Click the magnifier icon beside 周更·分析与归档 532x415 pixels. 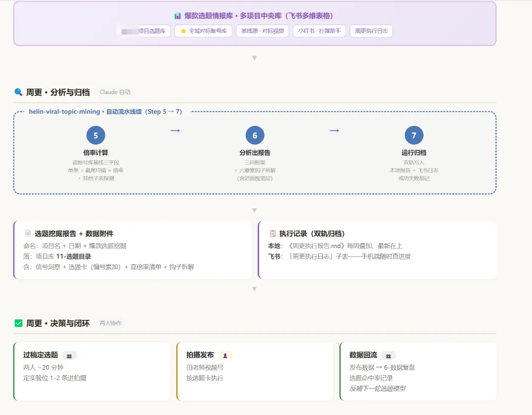click(18, 92)
